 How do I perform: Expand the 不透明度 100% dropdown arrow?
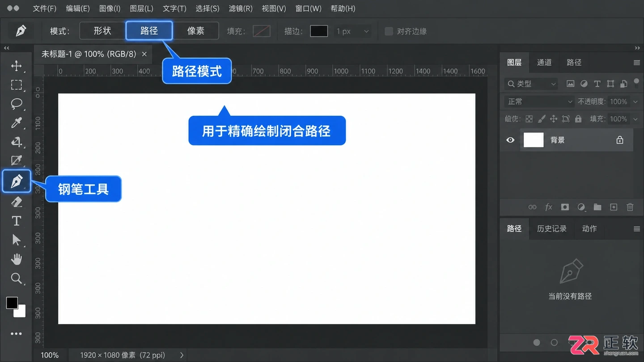click(x=635, y=101)
